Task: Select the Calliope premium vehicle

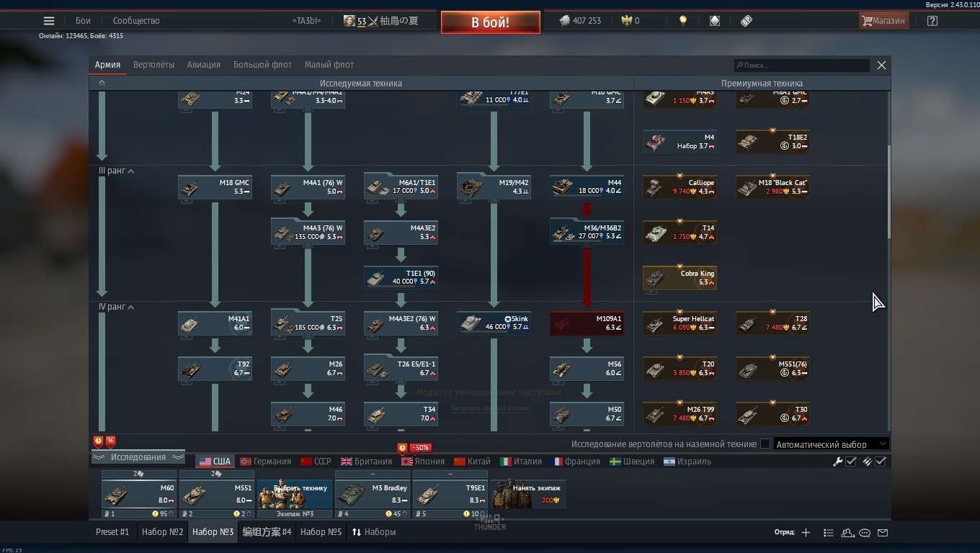Action: [680, 187]
